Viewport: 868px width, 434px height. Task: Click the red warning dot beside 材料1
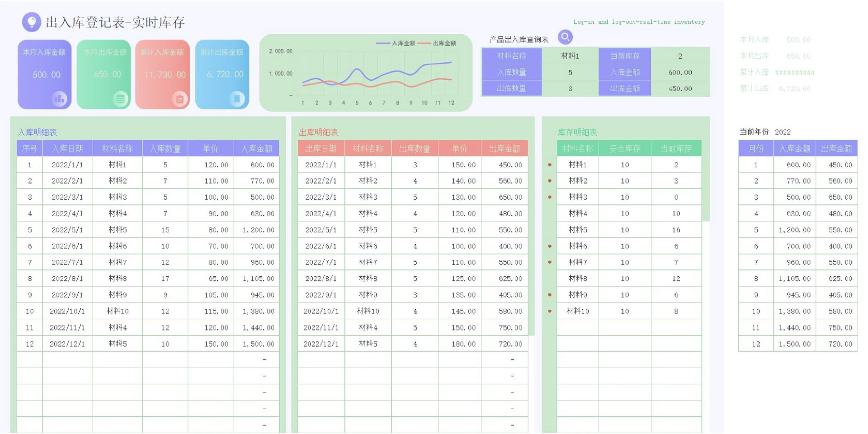550,165
